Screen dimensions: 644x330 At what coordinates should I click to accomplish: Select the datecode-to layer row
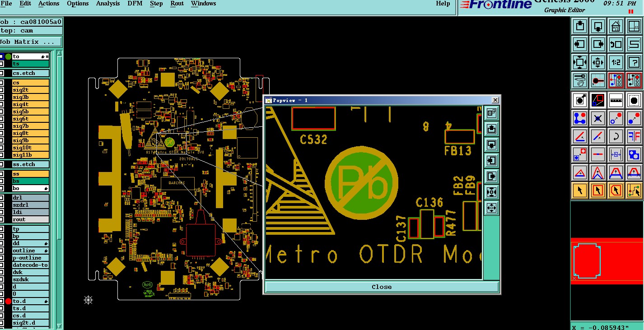[x=30, y=265]
